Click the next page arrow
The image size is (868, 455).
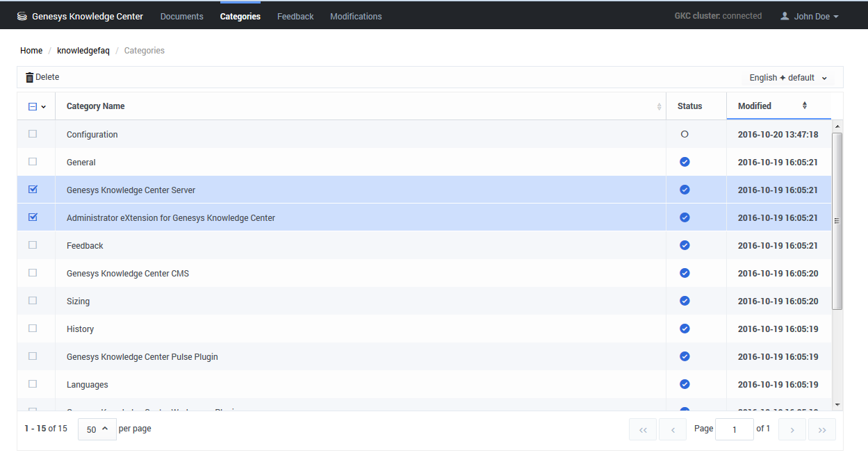coord(792,429)
